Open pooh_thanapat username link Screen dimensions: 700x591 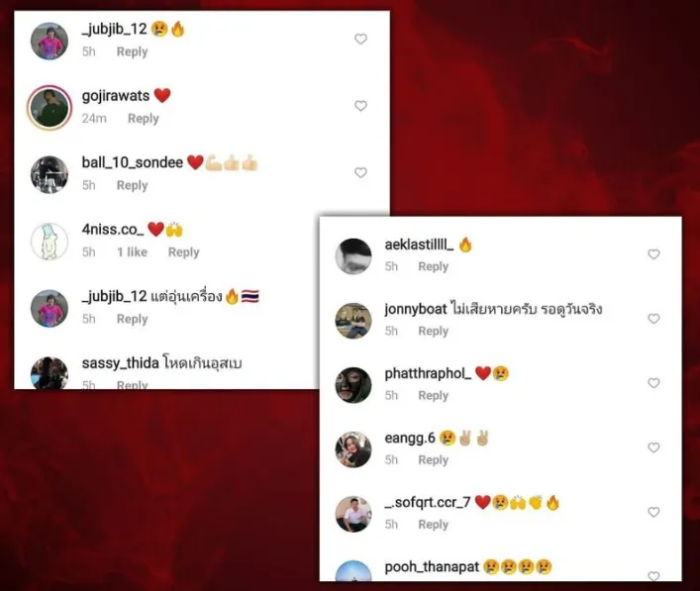pos(432,567)
